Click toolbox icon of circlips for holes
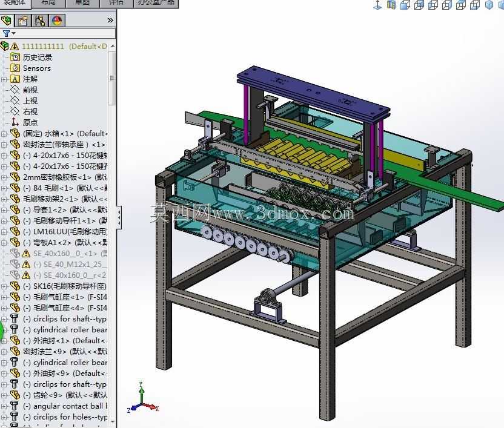This screenshot has height=428, width=504. click(x=14, y=416)
